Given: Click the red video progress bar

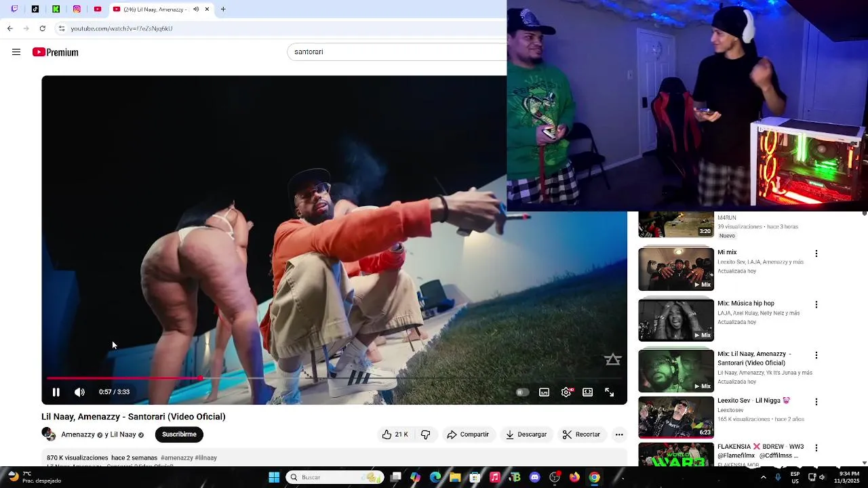Looking at the screenshot, I should (x=125, y=378).
